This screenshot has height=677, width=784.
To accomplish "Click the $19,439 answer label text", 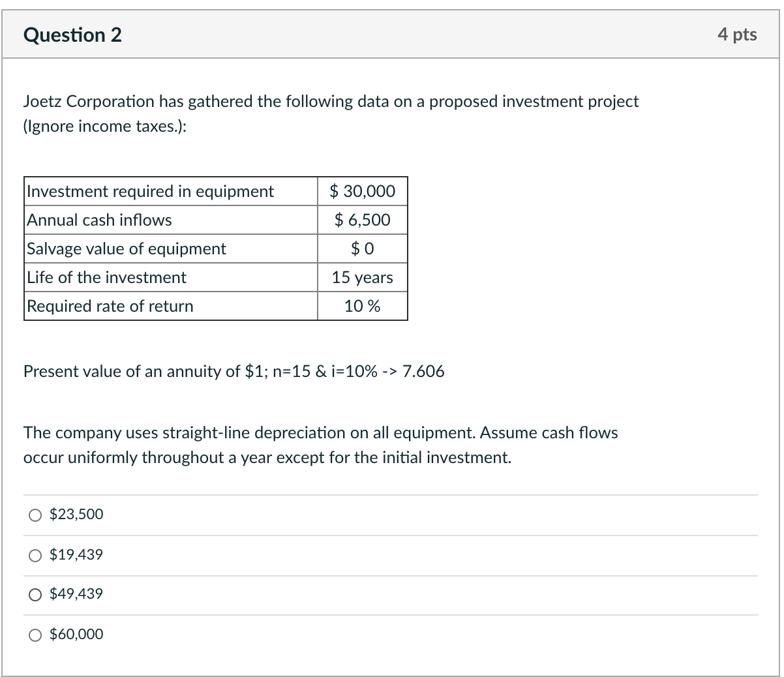I will point(76,554).
